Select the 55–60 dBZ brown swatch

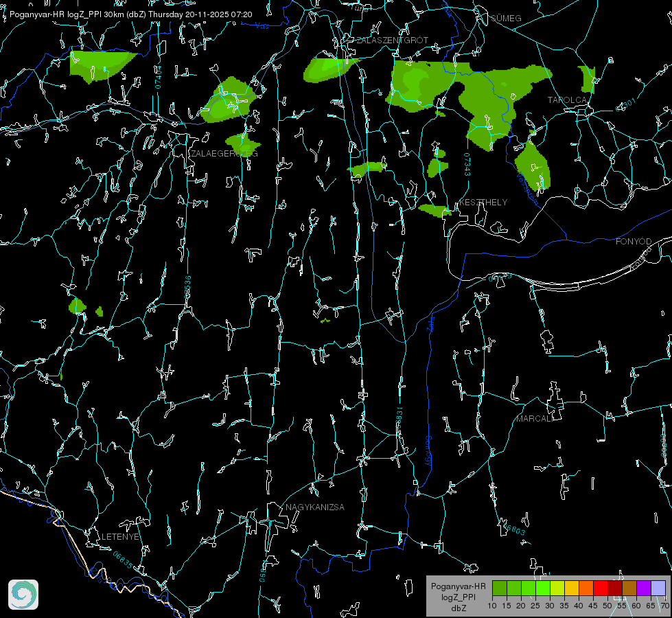coord(629,588)
